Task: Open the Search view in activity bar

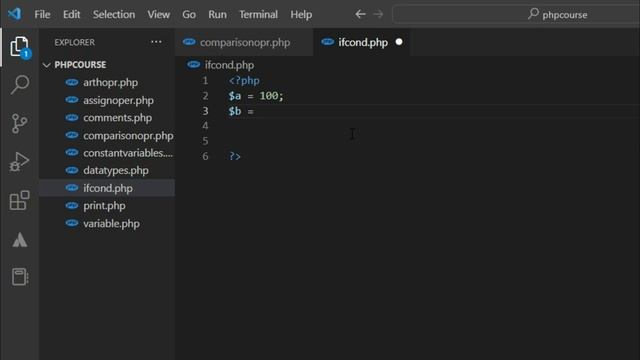Action: [19, 85]
